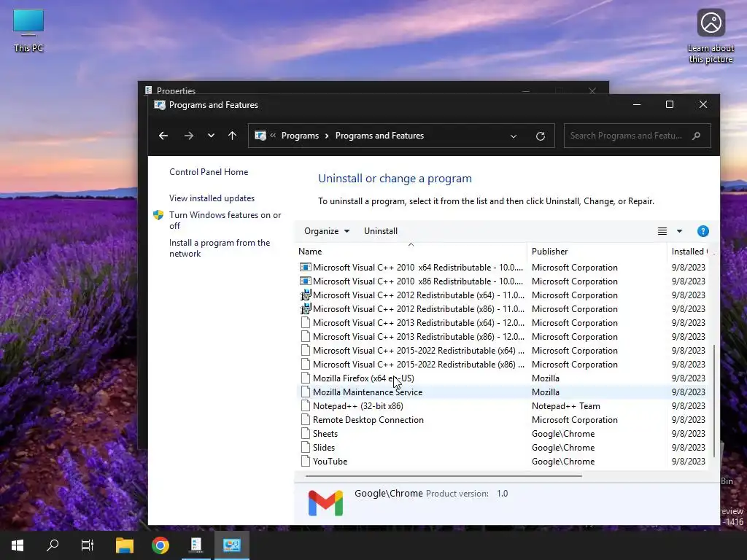Viewport: 747px width, 560px height.
Task: Click the shield icon beside Turn Windows features
Action: 158,215
